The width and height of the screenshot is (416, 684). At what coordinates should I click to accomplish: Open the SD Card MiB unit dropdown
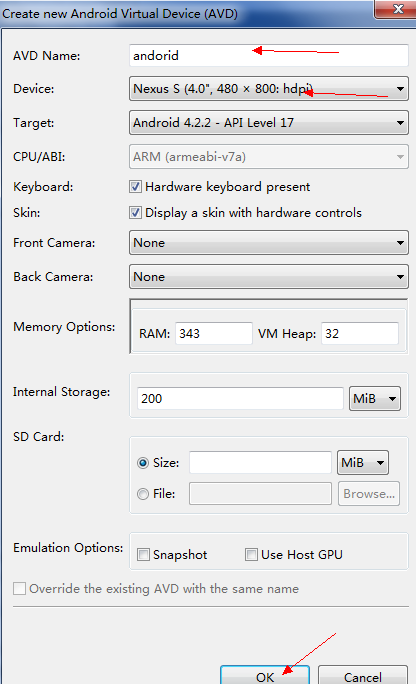pos(363,462)
